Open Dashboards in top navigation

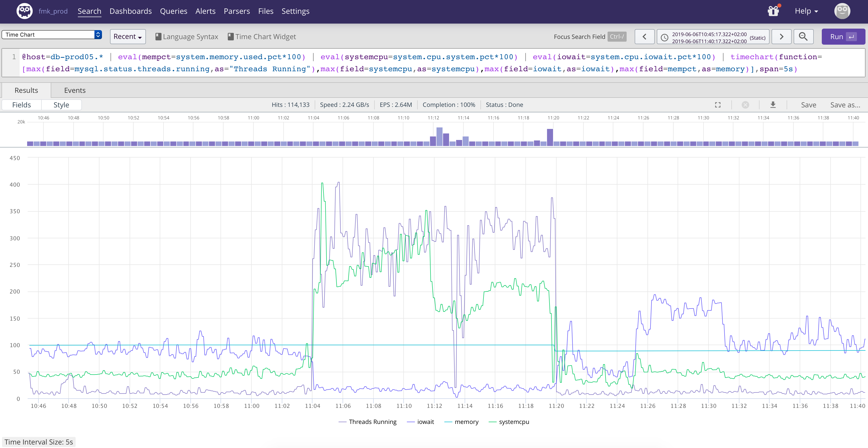(130, 11)
